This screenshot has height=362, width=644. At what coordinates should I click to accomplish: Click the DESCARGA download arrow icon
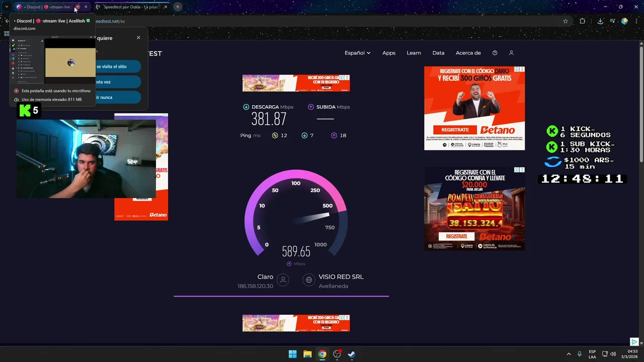(x=246, y=107)
